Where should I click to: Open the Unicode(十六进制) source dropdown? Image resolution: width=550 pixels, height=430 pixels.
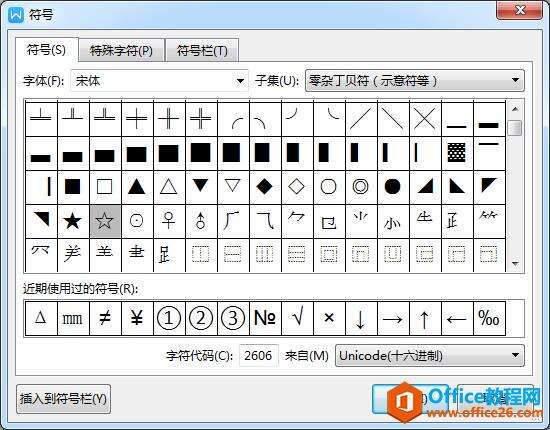pos(430,356)
